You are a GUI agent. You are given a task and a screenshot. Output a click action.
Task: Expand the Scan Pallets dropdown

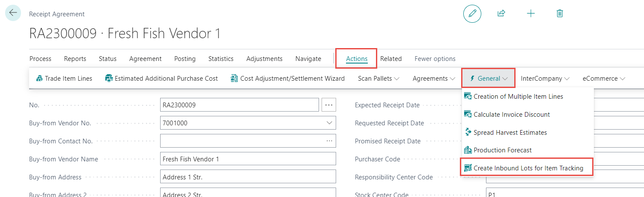point(379,79)
